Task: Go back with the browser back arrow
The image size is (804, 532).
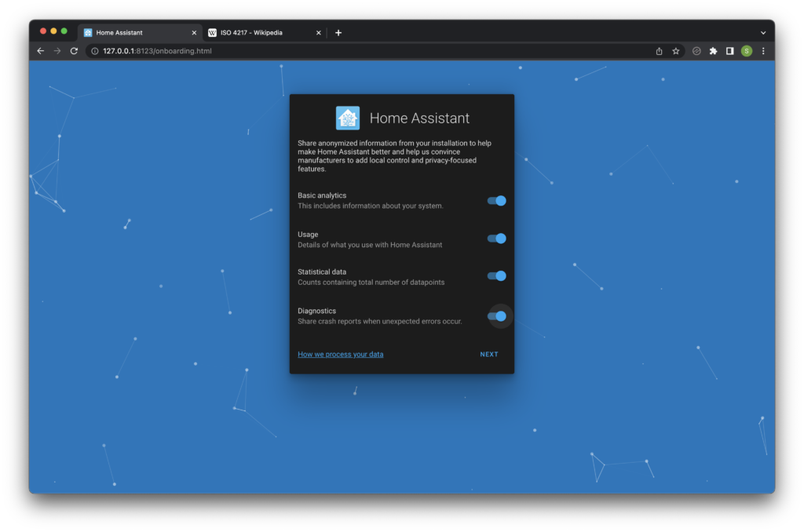Action: (41, 51)
